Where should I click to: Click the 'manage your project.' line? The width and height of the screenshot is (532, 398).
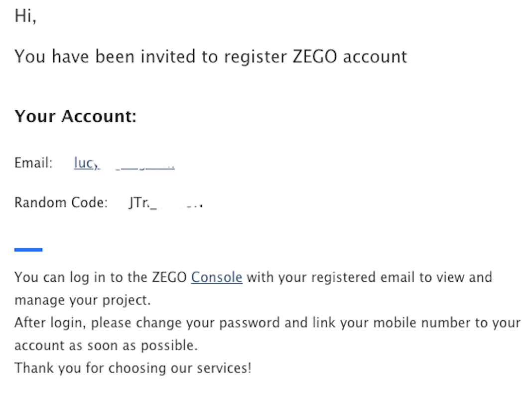click(82, 301)
